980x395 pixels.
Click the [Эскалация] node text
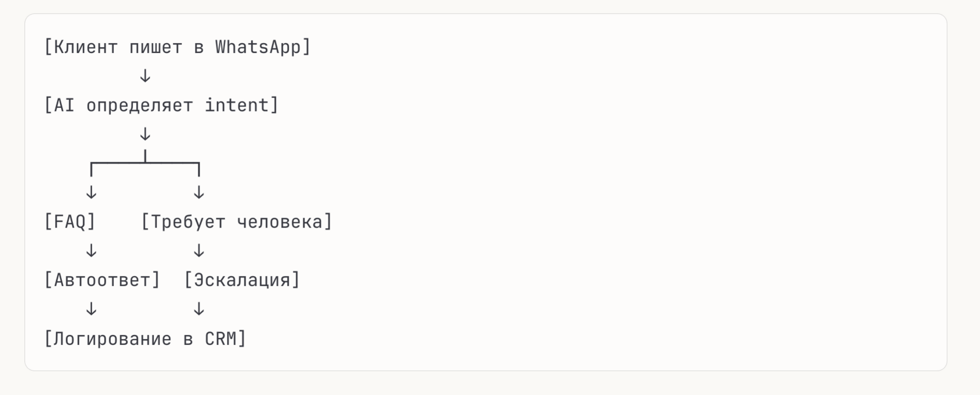pyautogui.click(x=242, y=280)
